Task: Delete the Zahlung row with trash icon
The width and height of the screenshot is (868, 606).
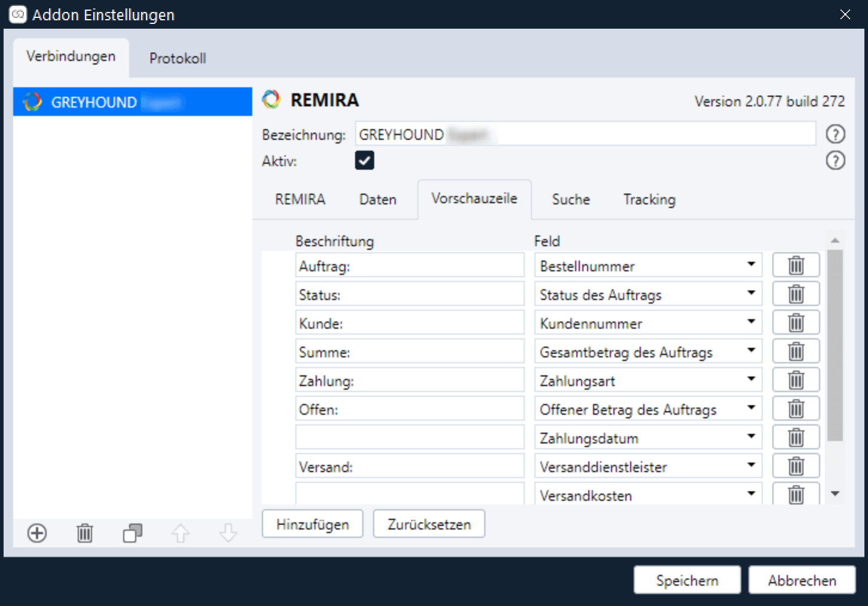Action: coord(796,379)
